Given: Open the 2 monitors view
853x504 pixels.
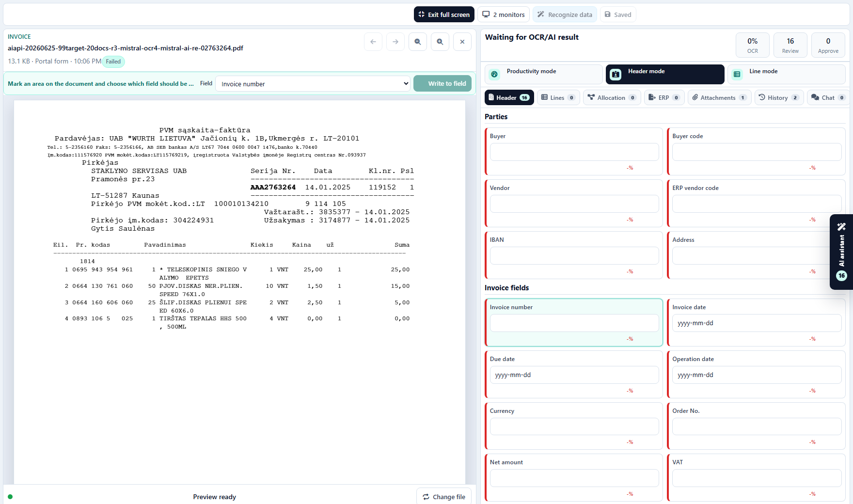Looking at the screenshot, I should click(504, 15).
